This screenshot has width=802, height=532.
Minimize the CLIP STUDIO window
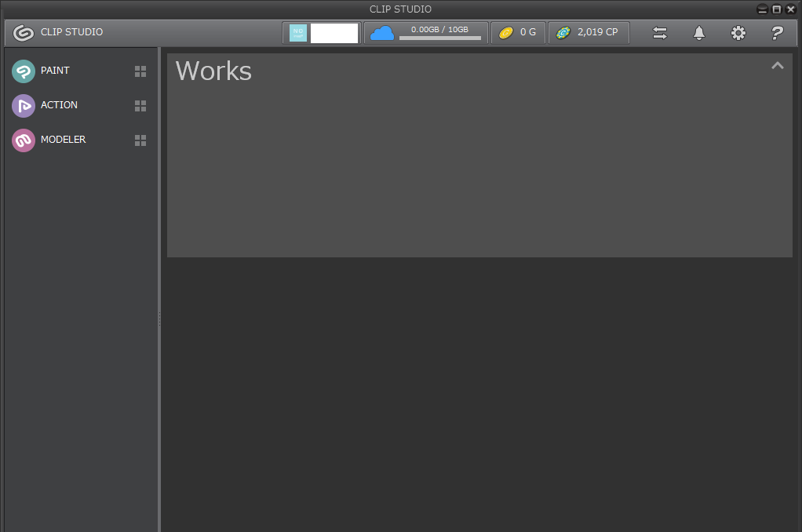(762, 9)
